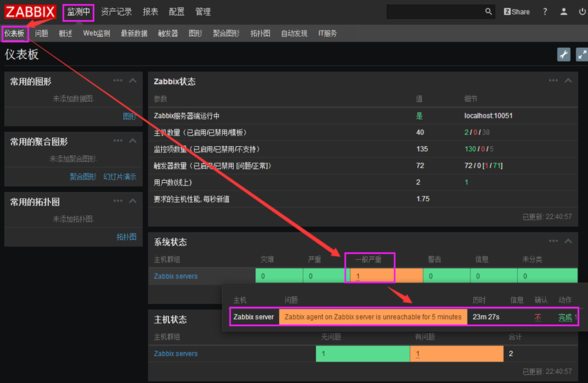
Task: Select the IT服务 submenu tab
Action: point(327,33)
